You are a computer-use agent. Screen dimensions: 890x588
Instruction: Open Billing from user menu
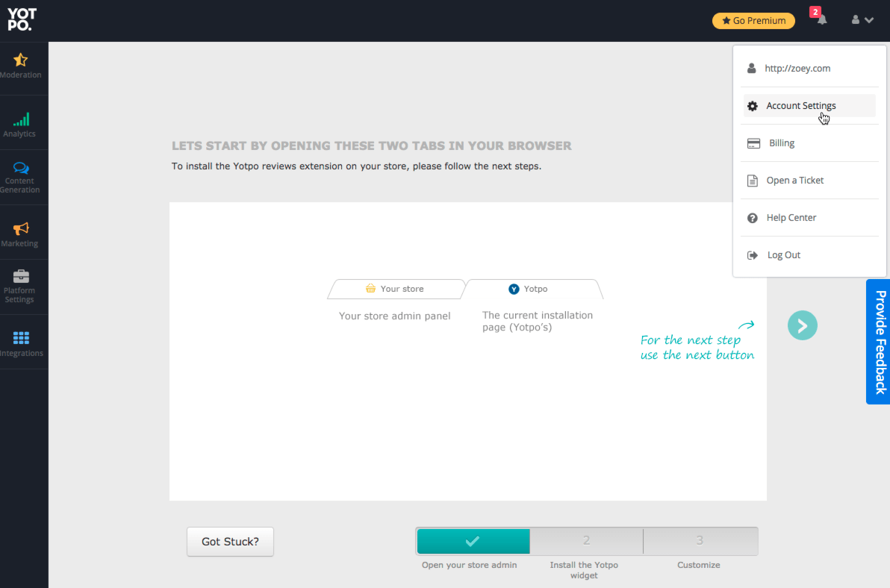809,143
